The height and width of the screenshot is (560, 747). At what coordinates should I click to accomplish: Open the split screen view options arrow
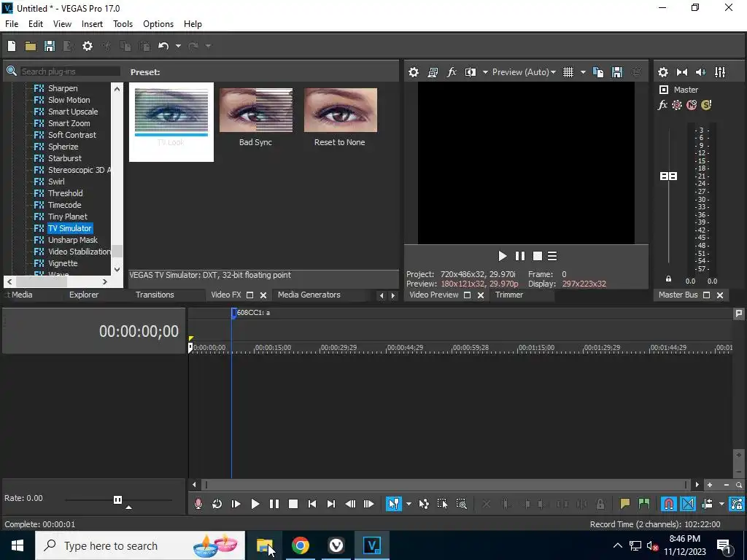click(485, 72)
